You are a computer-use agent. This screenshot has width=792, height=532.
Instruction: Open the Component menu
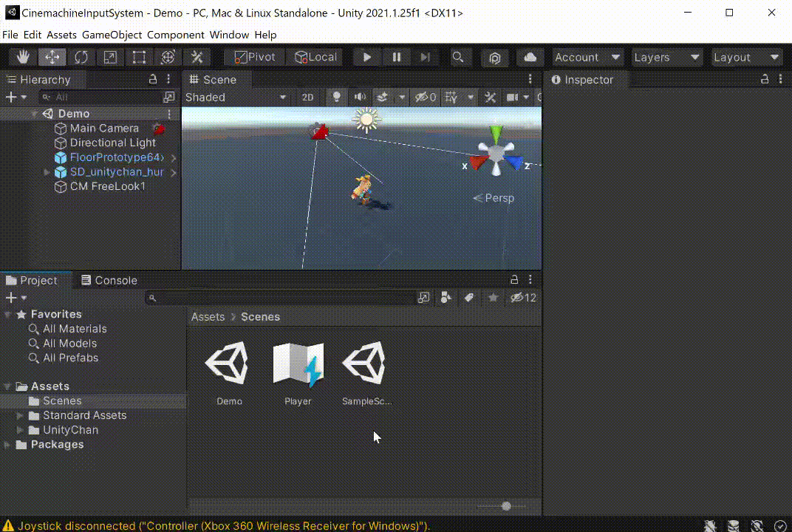[x=176, y=35]
